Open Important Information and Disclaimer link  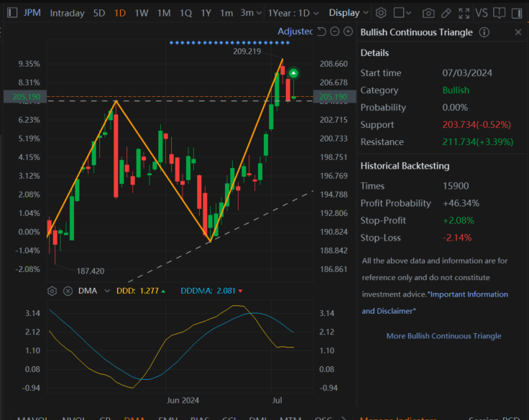point(435,302)
